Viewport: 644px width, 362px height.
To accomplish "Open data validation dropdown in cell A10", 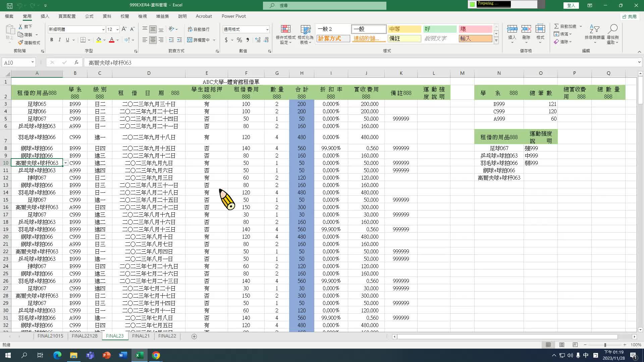I will pyautogui.click(x=66, y=163).
